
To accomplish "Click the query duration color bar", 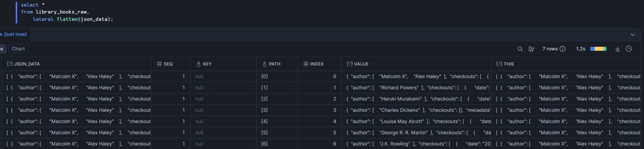I will [x=598, y=49].
